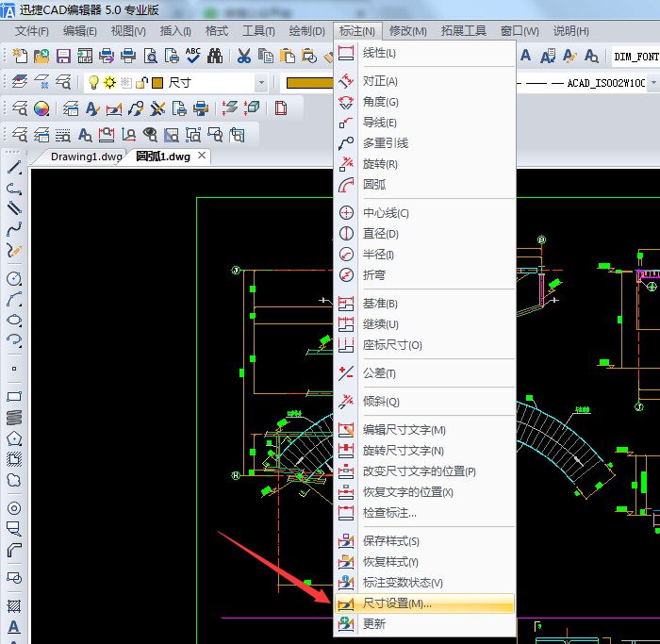Open the 编辑(E) menu
Viewport: 660px width, 644px height.
[x=79, y=31]
